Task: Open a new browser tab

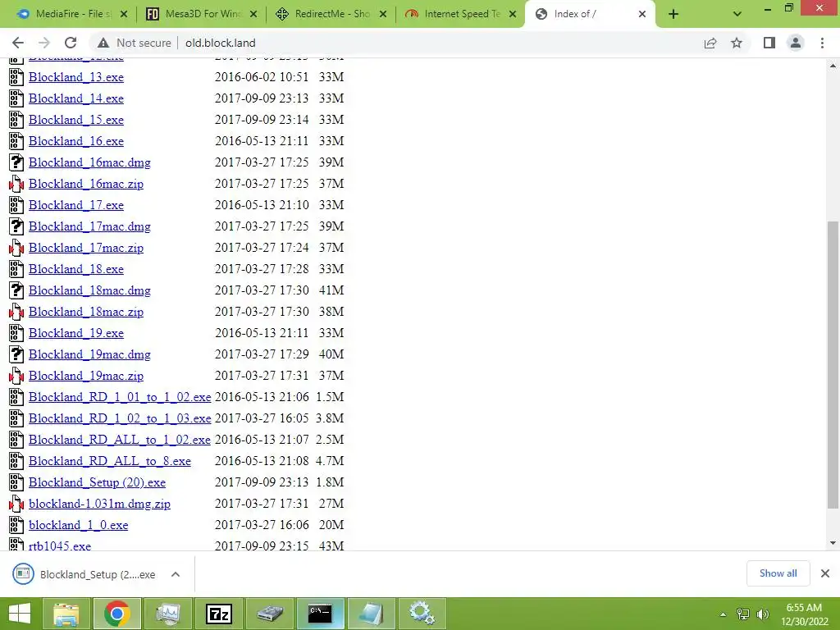Action: coord(673,15)
